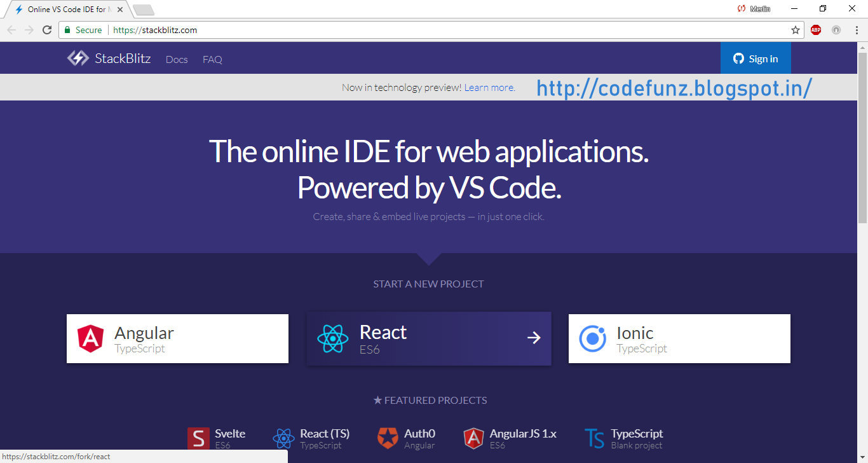Click the Ionic circle logo
Image resolution: width=868 pixels, height=463 pixels.
(592, 338)
